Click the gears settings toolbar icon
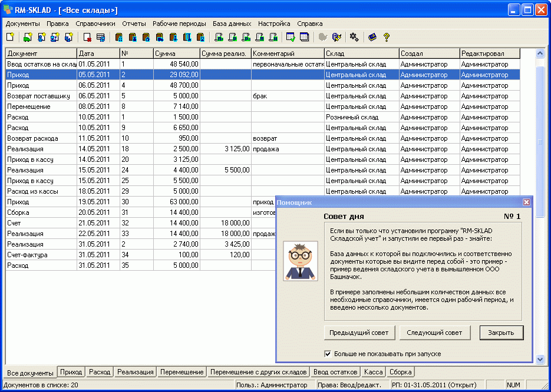The height and width of the screenshot is (392, 551). (x=354, y=37)
